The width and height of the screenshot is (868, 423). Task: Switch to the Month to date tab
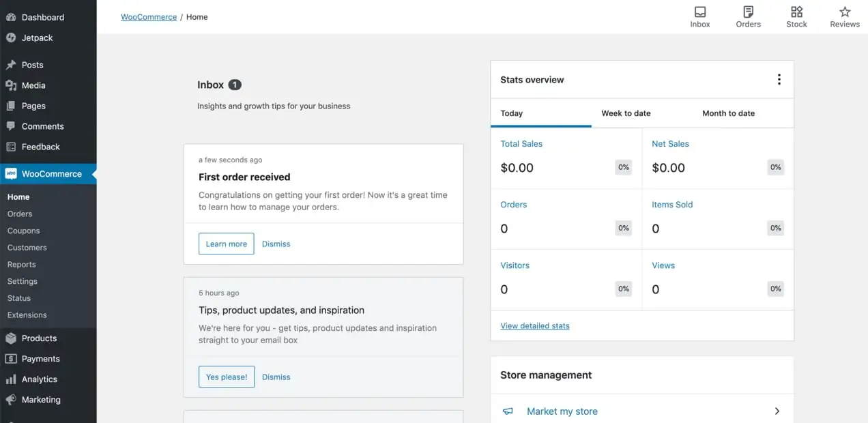point(728,113)
